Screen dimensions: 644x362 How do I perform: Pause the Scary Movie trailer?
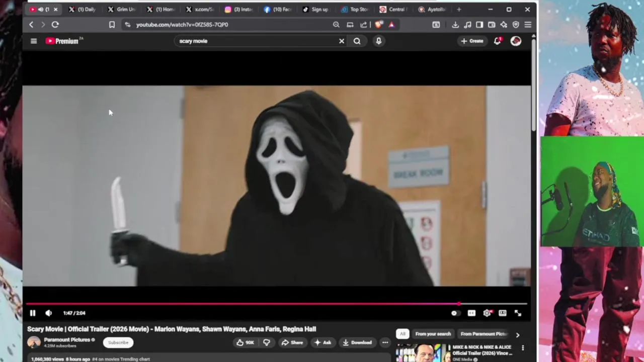[33, 313]
